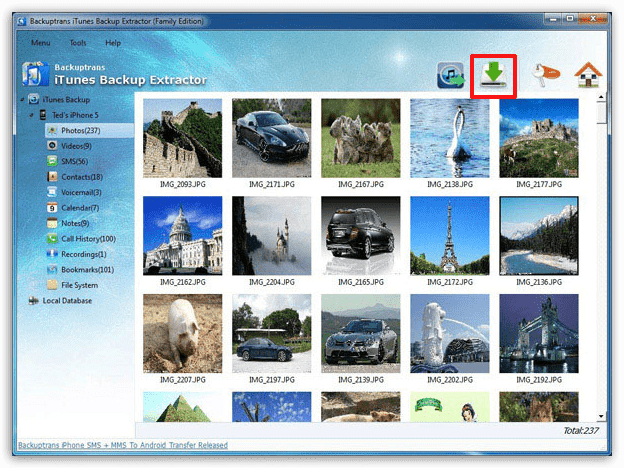Click the photo grid vertical scrollbar thumb
This screenshot has width=624, height=468.
pos(601,113)
